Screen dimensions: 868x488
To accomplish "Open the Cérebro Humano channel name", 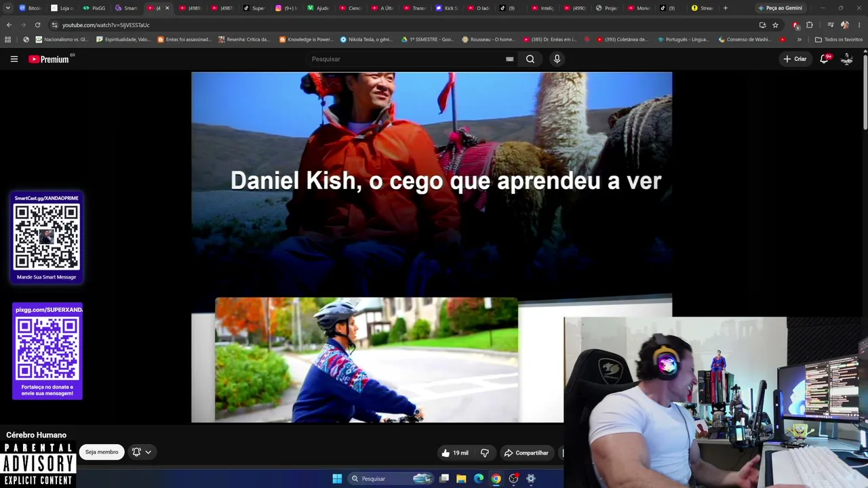I will click(x=37, y=435).
